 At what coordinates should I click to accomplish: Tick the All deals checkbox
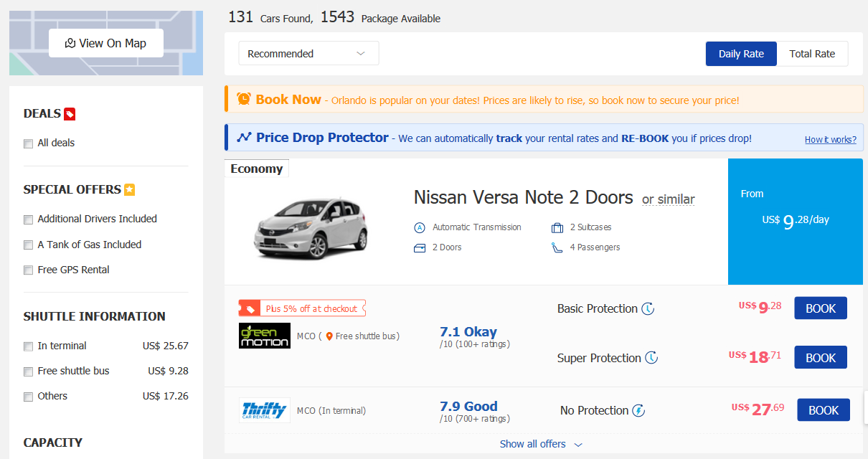click(29, 143)
